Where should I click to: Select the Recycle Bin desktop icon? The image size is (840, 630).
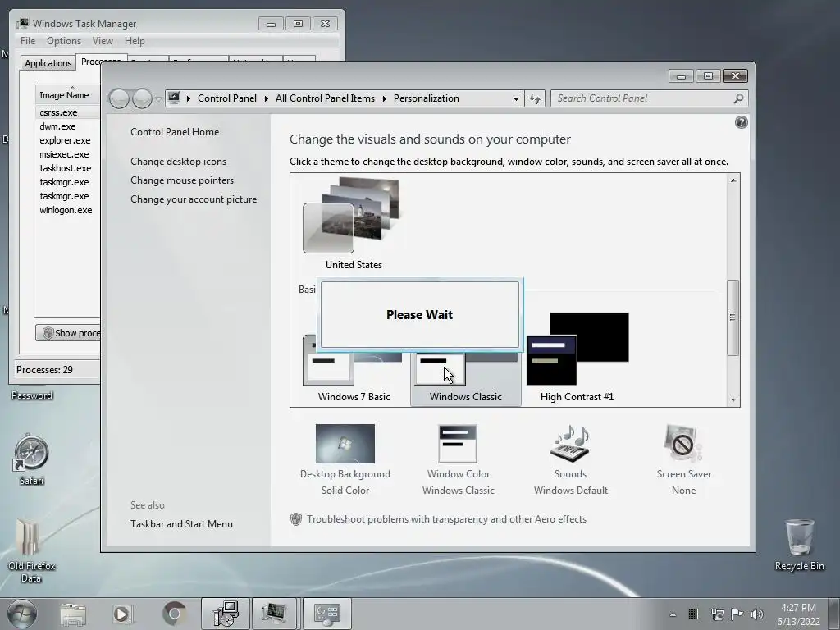tap(799, 545)
